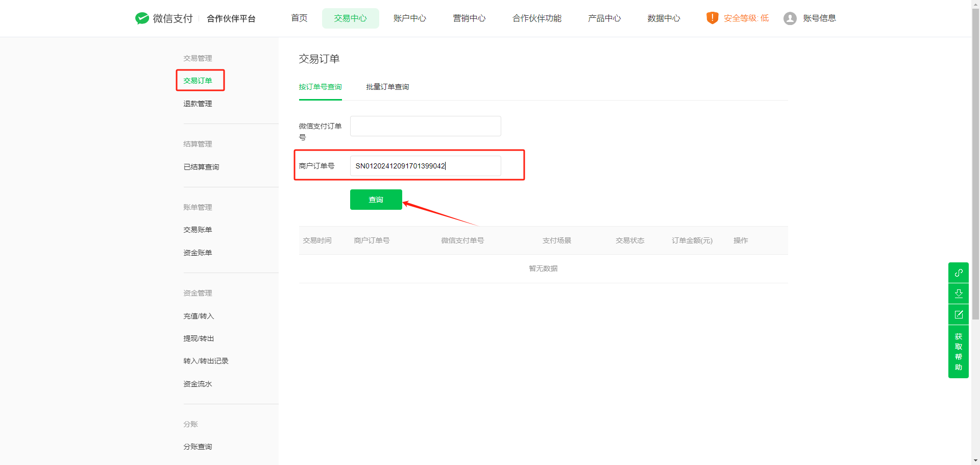Click the 订单金额(元) column header
This screenshot has height=465, width=980.
(x=692, y=240)
